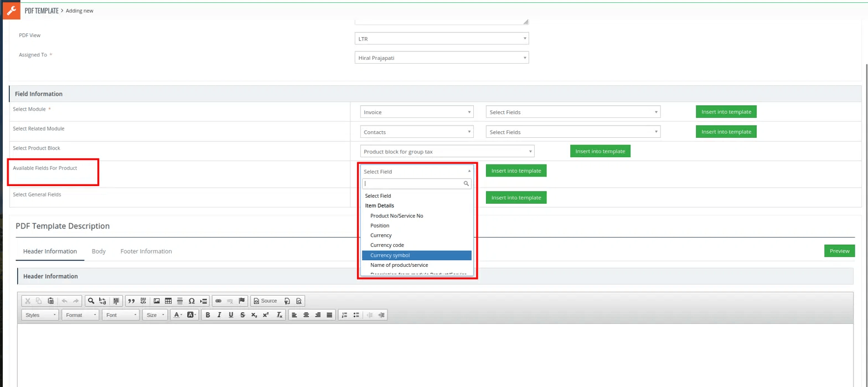Choose Position option in list

(417, 225)
